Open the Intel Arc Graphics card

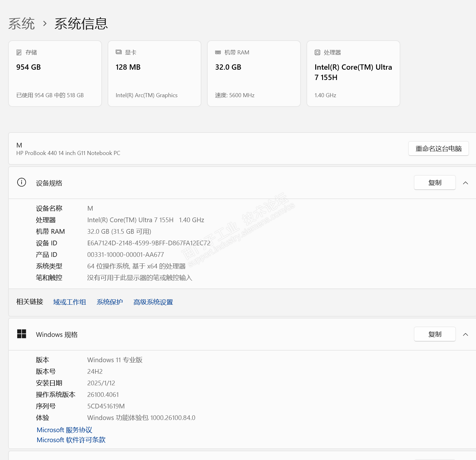pyautogui.click(x=154, y=74)
